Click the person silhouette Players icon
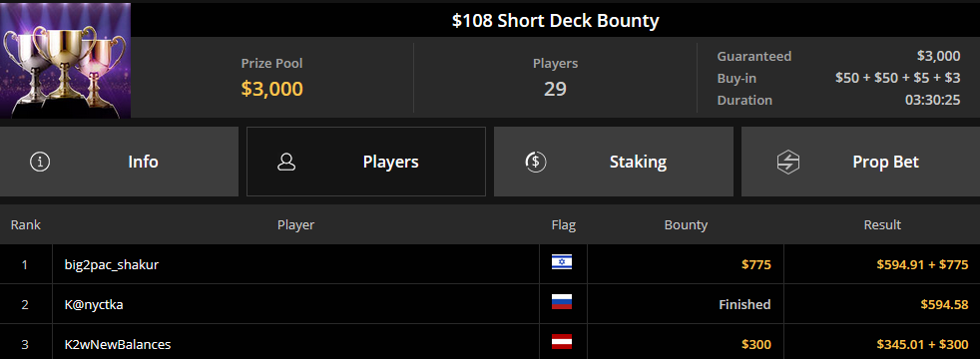Viewport: 980px width, 359px height. click(x=286, y=162)
